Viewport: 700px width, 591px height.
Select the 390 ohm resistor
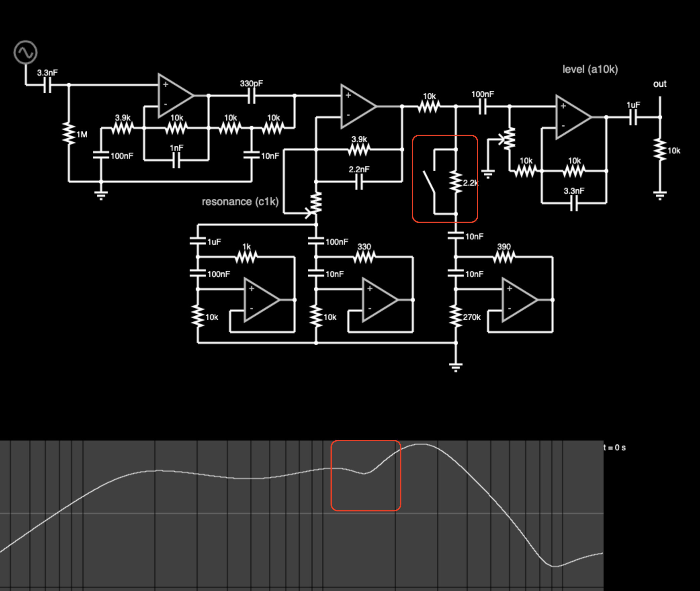(x=504, y=257)
